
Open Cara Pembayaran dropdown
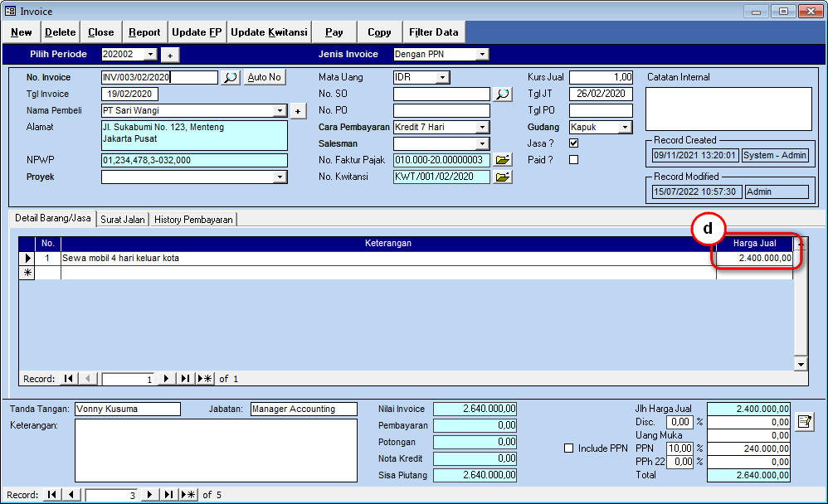482,127
